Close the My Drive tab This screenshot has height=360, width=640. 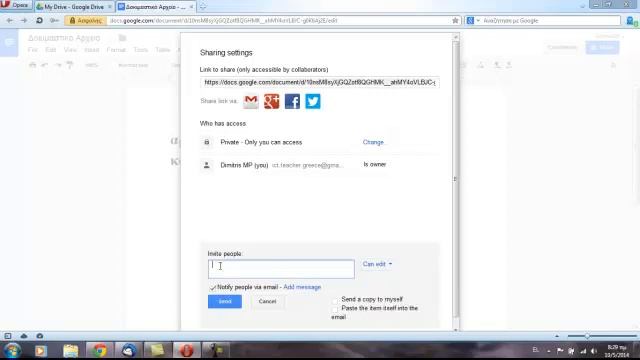(x=109, y=7)
